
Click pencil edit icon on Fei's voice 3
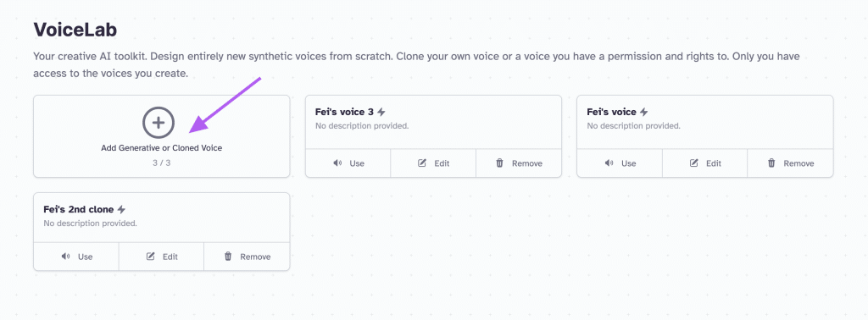[422, 163]
